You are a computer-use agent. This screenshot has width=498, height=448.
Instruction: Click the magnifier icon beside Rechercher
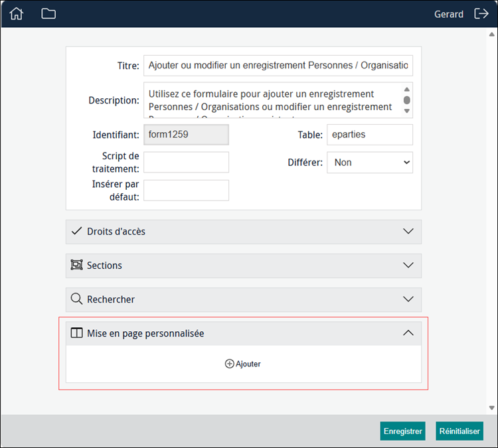(76, 299)
